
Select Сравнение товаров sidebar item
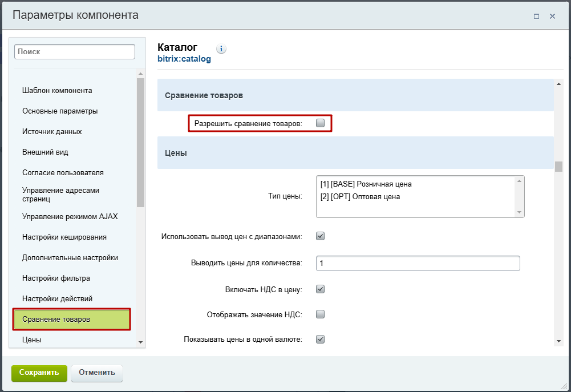[72, 320]
